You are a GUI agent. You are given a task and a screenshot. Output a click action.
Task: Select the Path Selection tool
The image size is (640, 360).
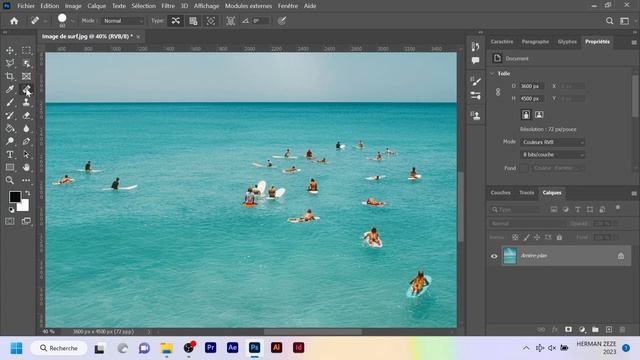click(26, 155)
